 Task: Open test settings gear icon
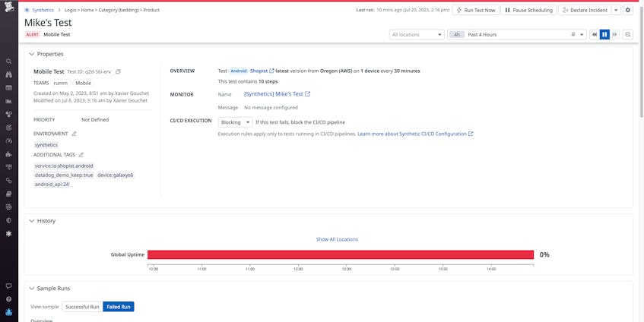[627, 10]
